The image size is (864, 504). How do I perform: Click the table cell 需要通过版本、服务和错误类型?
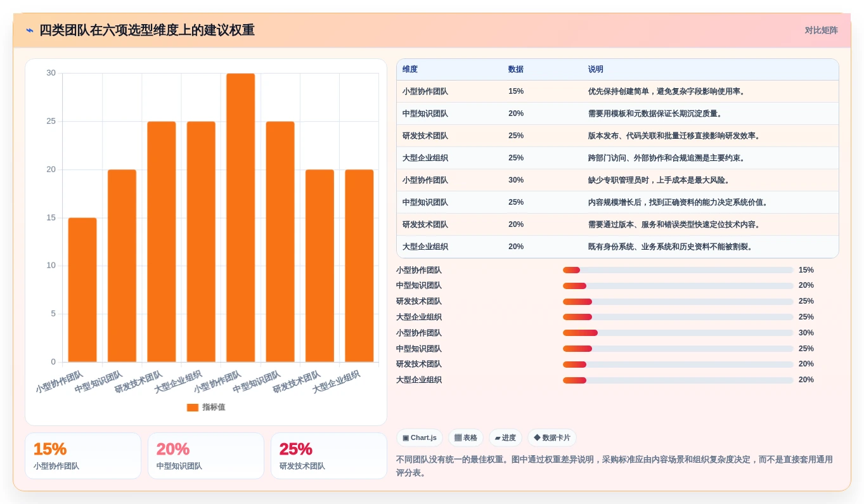coord(711,224)
